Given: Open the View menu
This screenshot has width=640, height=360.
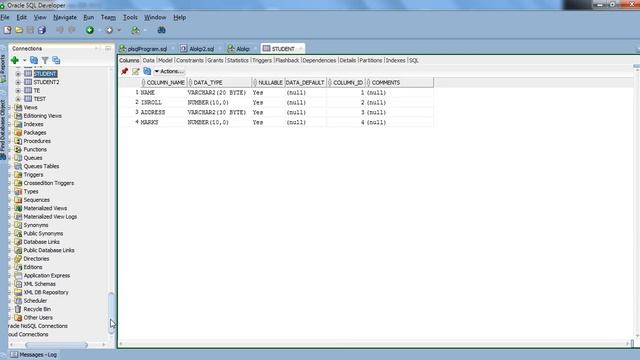Looking at the screenshot, I should [40, 18].
